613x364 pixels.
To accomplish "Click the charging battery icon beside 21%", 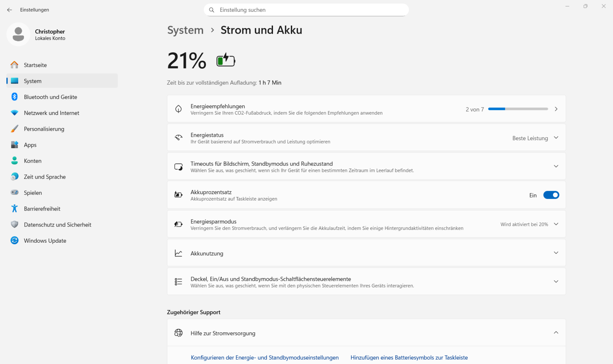I will [225, 60].
